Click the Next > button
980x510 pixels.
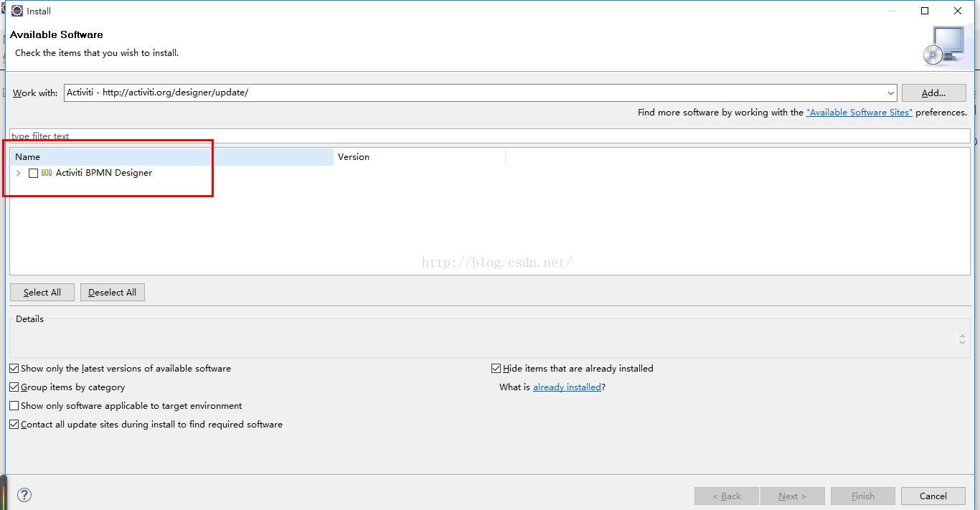(791, 496)
